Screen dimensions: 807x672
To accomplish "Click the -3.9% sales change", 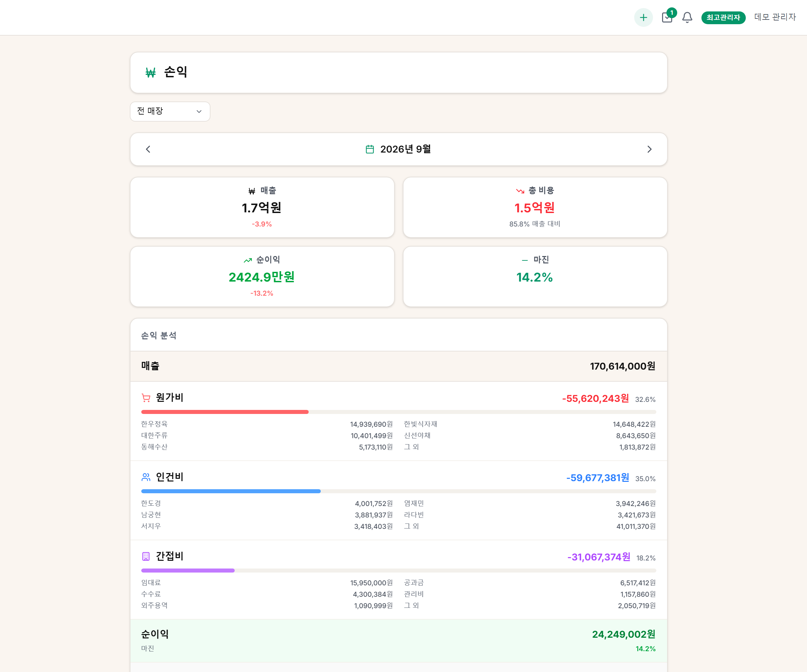I will tap(262, 224).
